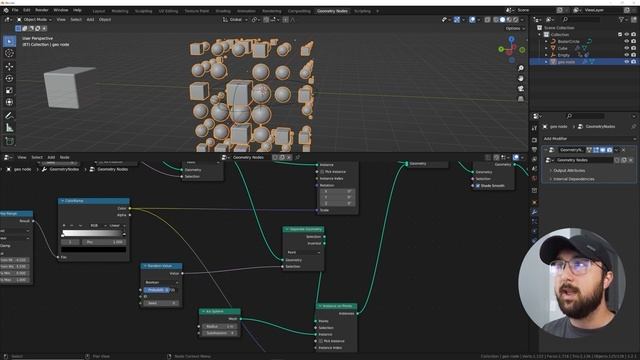Toggle Pick Instance checkbox in upper node

(322, 172)
